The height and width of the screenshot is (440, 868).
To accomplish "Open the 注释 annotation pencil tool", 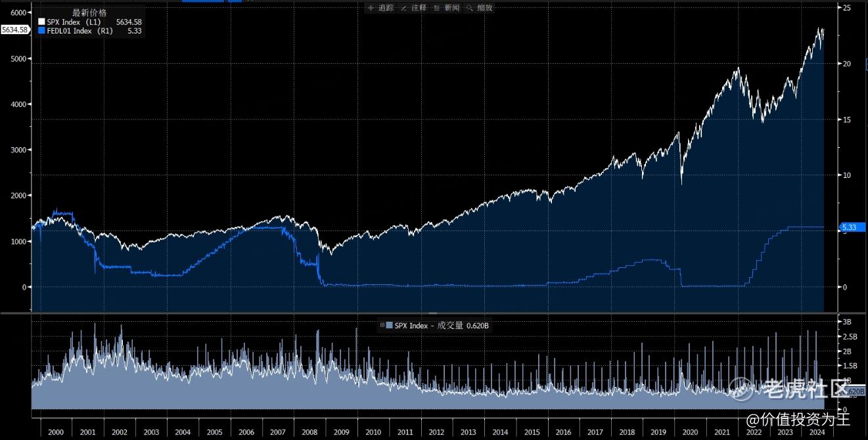I will [x=415, y=8].
